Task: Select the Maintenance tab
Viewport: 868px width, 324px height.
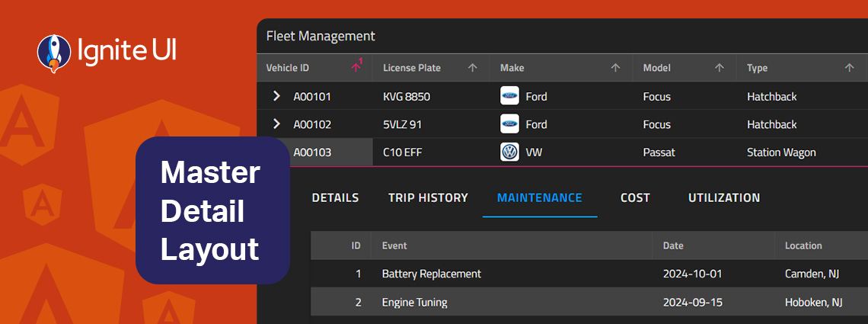Action: (x=540, y=197)
